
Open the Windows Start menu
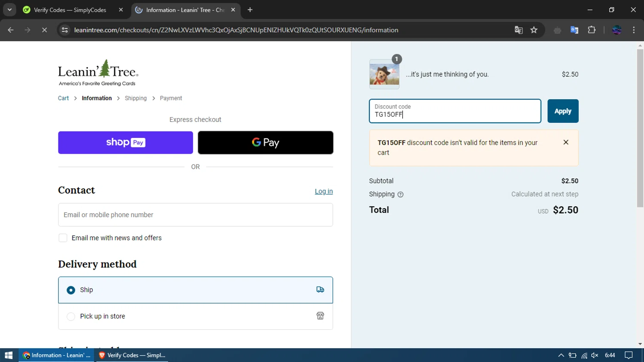[x=9, y=355]
